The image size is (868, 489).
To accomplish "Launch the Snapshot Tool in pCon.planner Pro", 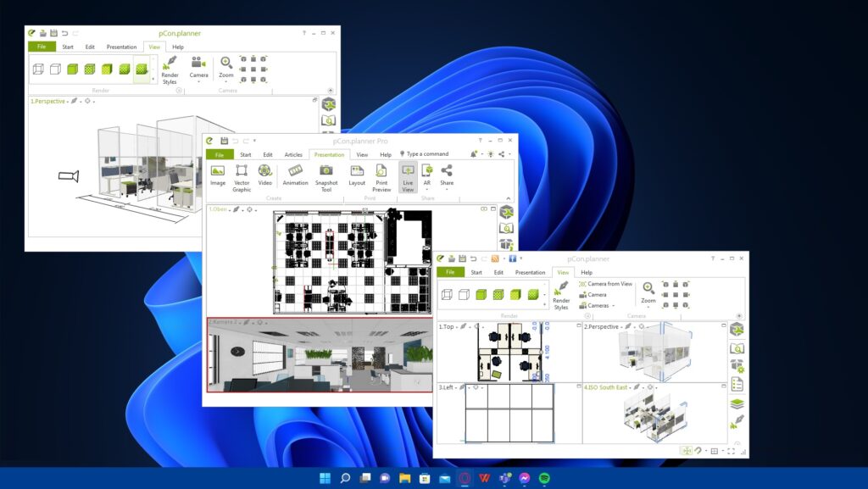I will tap(326, 178).
